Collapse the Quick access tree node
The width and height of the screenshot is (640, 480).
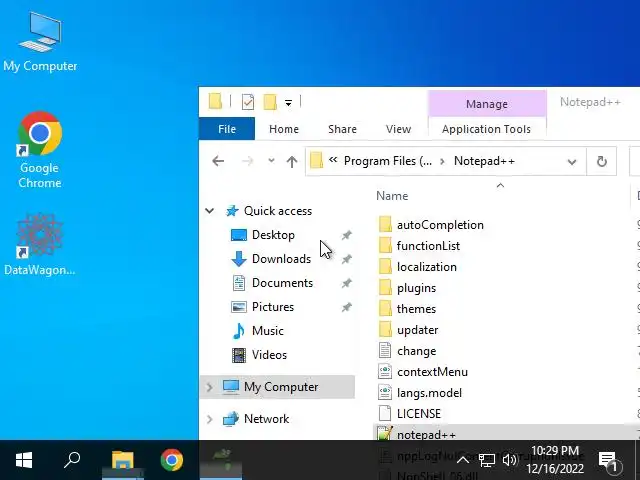[x=209, y=211]
